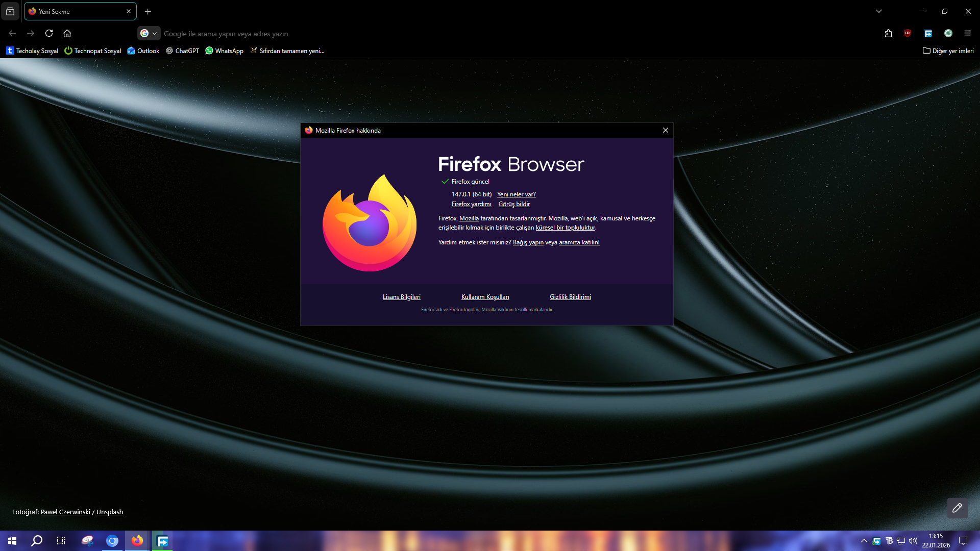Go forward with the forward arrow
The height and width of the screenshot is (551, 980).
(31, 33)
